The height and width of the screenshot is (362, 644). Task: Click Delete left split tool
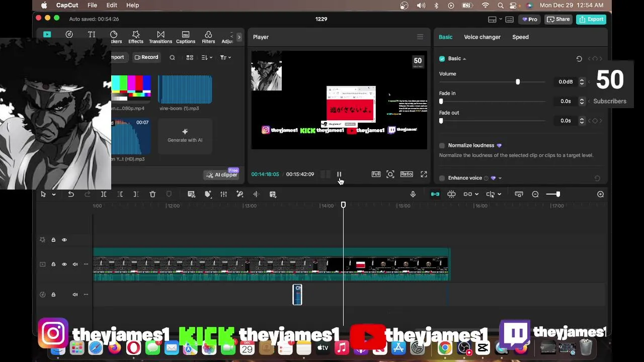click(x=120, y=194)
